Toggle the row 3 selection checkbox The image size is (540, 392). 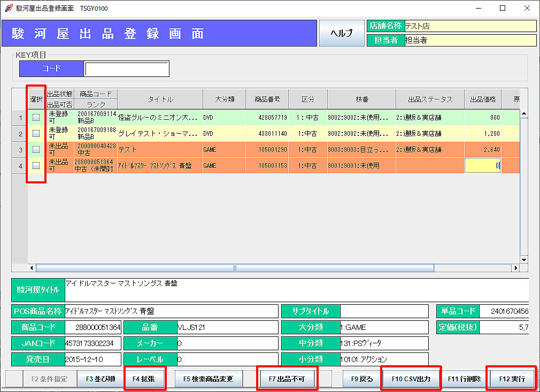[x=36, y=150]
